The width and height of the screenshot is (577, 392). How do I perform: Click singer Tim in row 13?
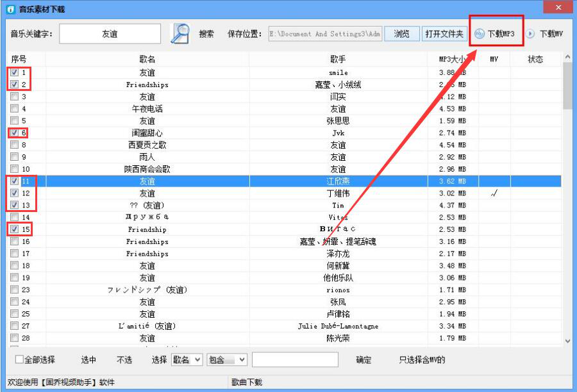[x=338, y=205]
